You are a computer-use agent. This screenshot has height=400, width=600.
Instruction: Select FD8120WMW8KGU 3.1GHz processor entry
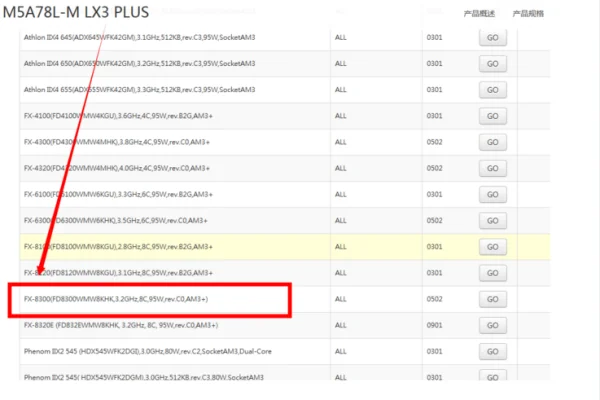click(118, 273)
